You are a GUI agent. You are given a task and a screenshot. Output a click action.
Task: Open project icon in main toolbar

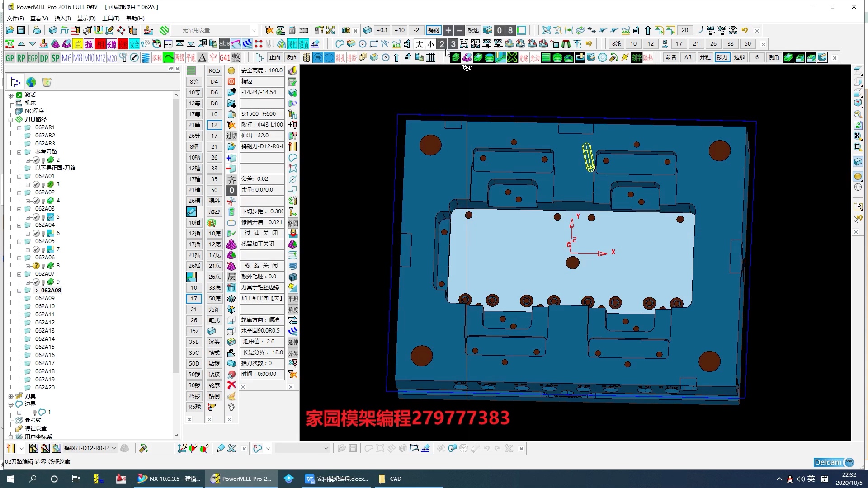(x=10, y=30)
